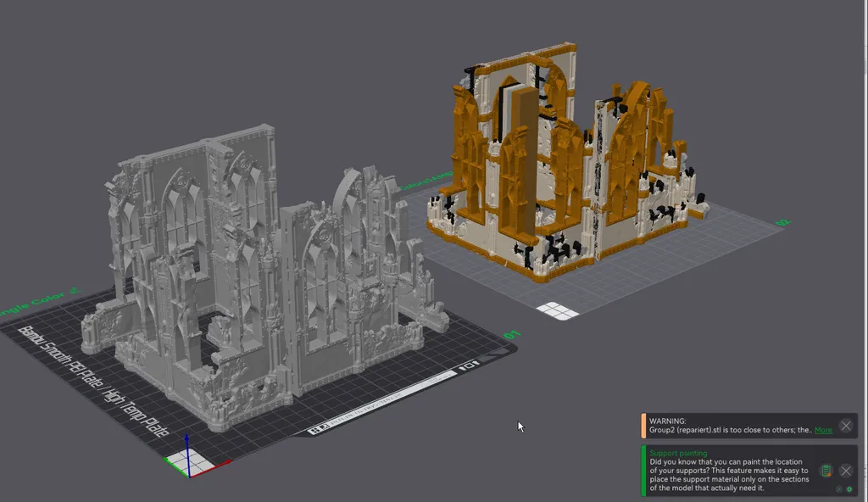Viewport: 868px width, 502px height.
Task: Click the green 02 plate number label
Action: pos(783,223)
